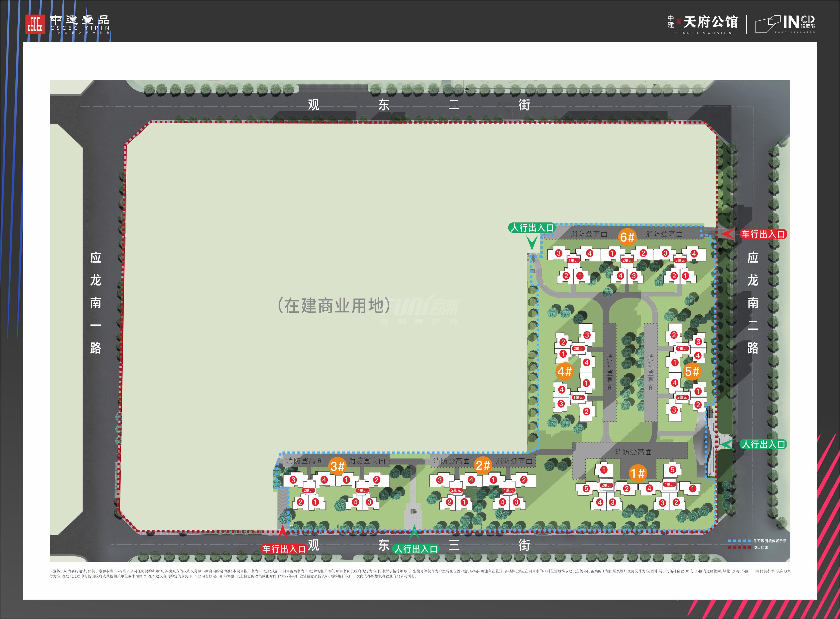840x619 pixels.
Task: Click the 2单元 label in building 5
Action: tap(682, 397)
